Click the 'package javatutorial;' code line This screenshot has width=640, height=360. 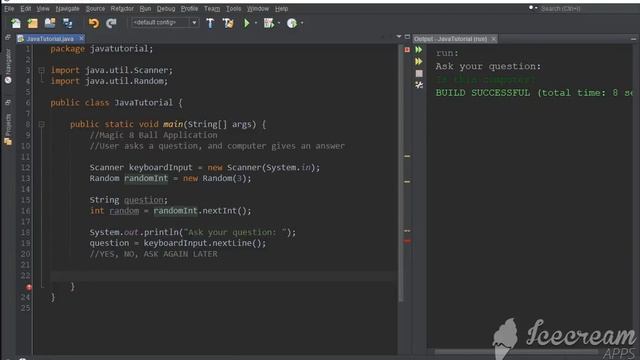pyautogui.click(x=102, y=49)
